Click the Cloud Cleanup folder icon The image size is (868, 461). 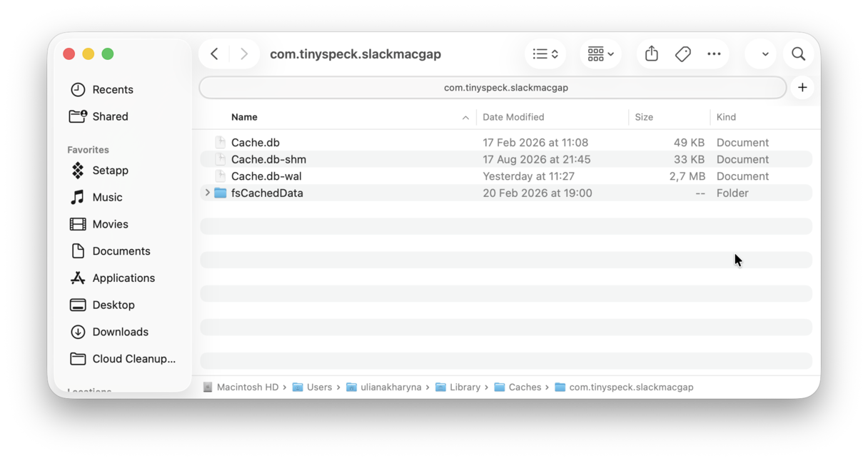click(78, 359)
